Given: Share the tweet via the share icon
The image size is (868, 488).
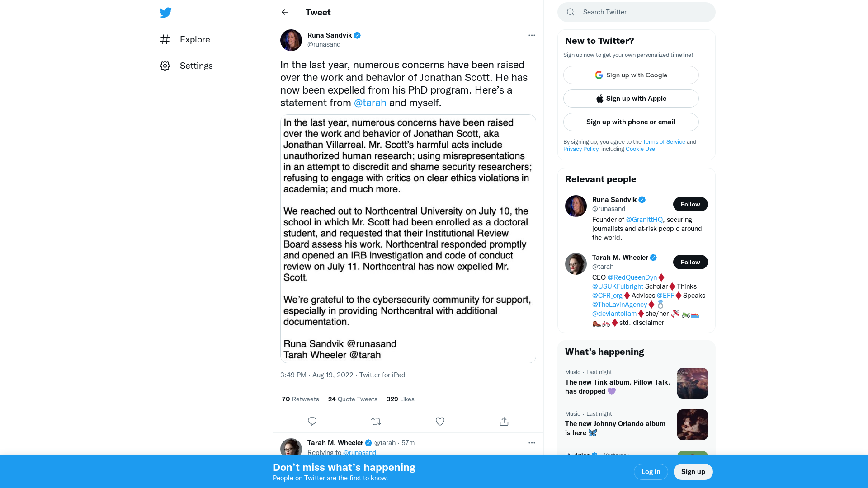Looking at the screenshot, I should [504, 421].
